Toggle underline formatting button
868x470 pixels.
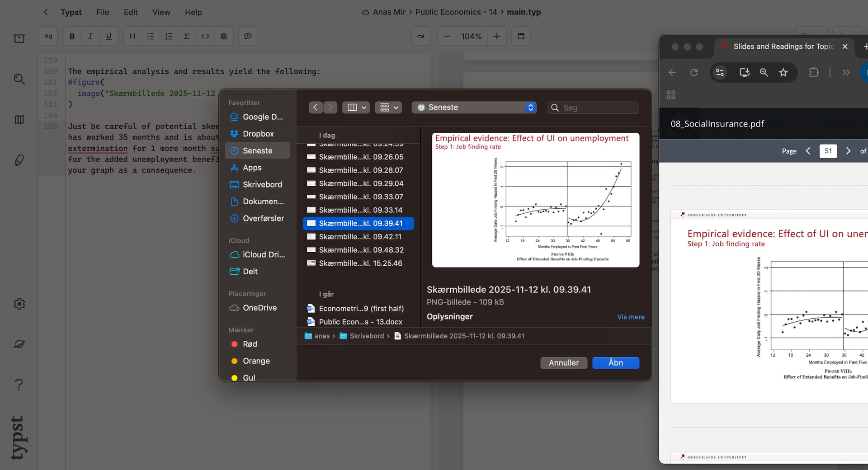(108, 36)
